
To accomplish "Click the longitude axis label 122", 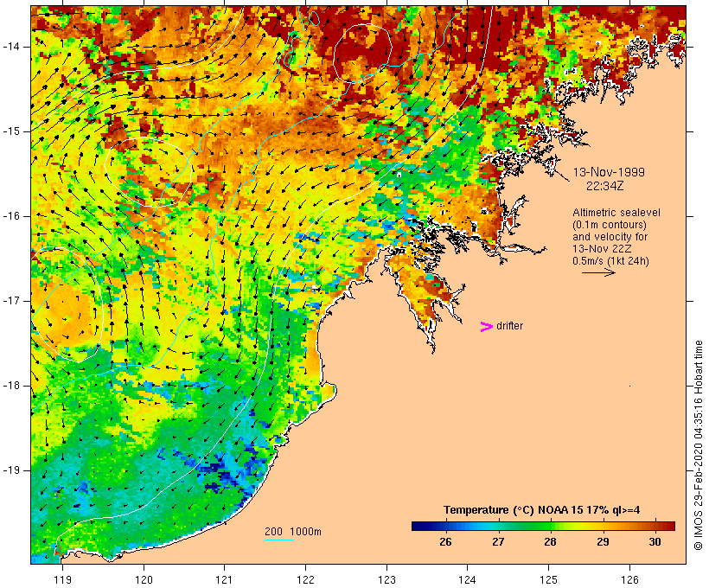I will tap(306, 579).
